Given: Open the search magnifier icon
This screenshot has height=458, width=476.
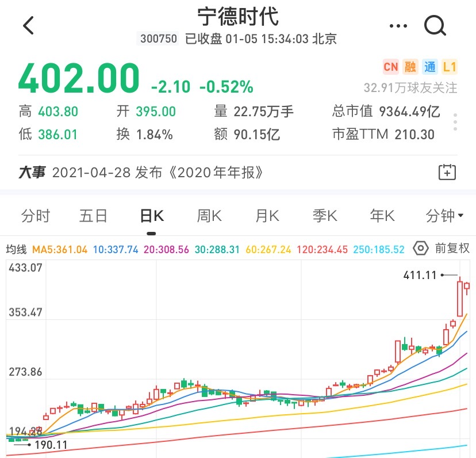Looking at the screenshot, I should pyautogui.click(x=435, y=25).
